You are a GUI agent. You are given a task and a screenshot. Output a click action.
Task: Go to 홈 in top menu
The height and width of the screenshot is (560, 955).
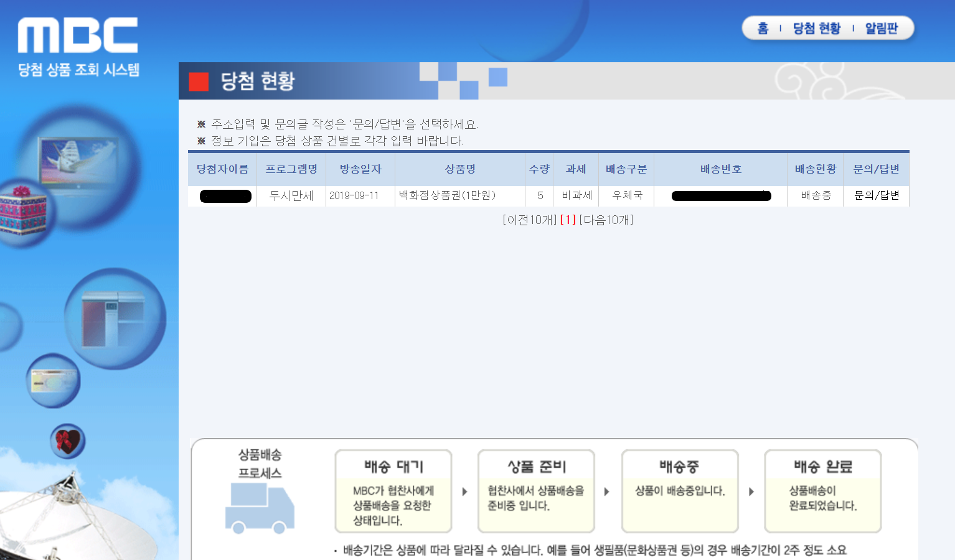763,28
